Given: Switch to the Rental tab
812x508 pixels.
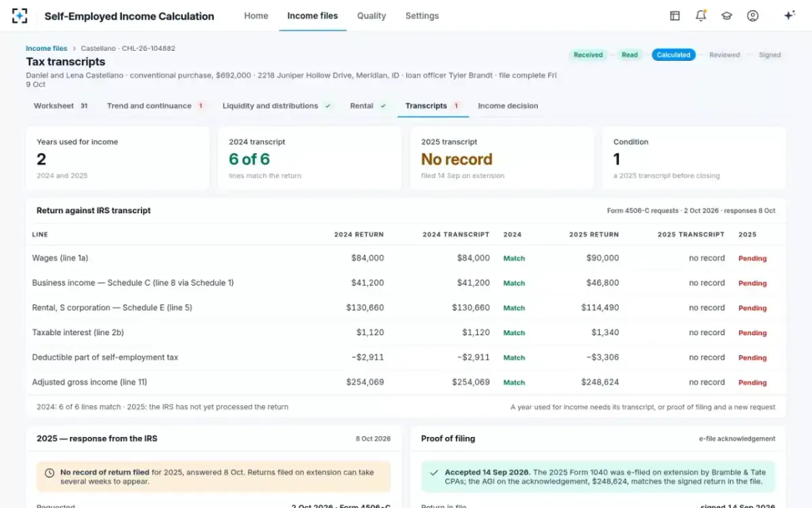Looking at the screenshot, I should (368, 106).
